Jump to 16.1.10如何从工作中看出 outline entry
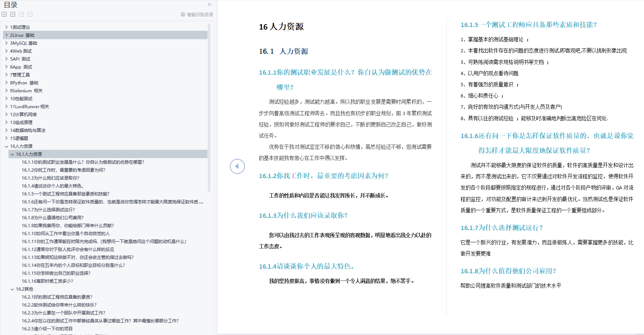Screen dimensions: 644x335 (66, 234)
